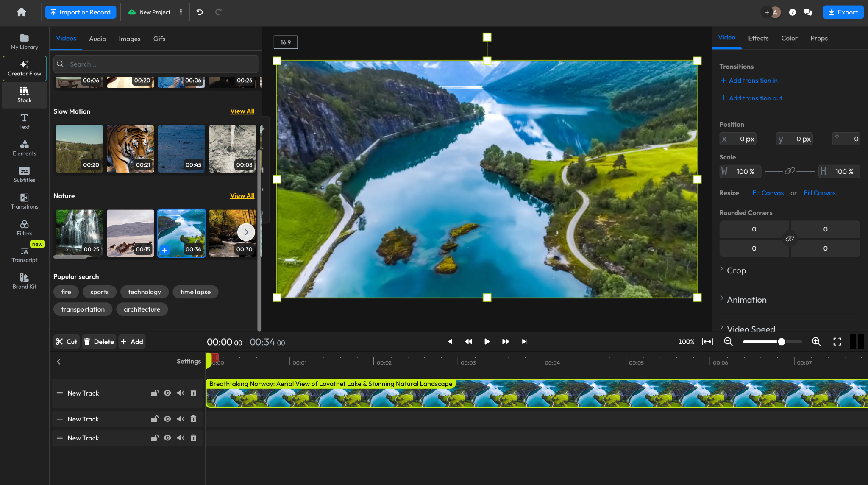This screenshot has width=868, height=485.
Task: Open the Elements panel
Action: tap(24, 148)
